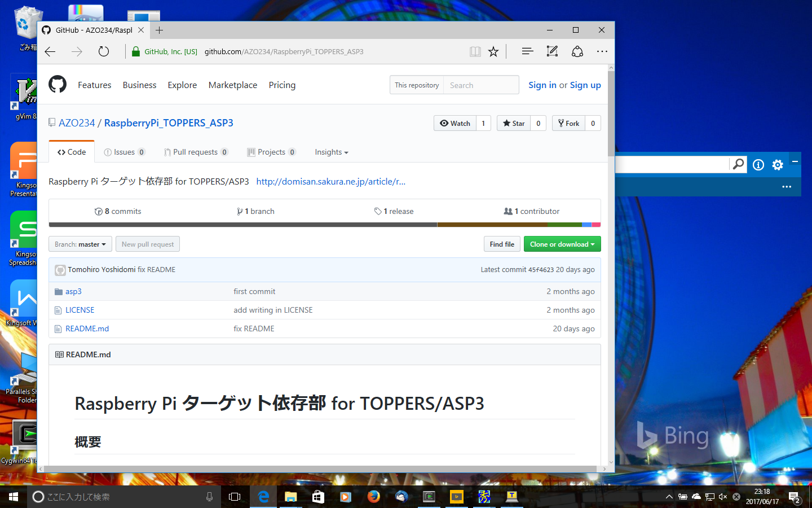812x508 pixels.
Task: Open Features in GitHub navigation
Action: point(95,85)
